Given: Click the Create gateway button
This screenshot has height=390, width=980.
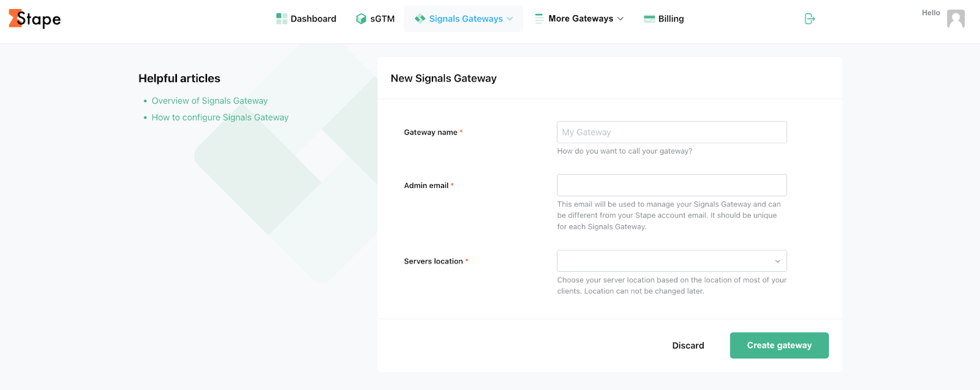Looking at the screenshot, I should coord(779,345).
